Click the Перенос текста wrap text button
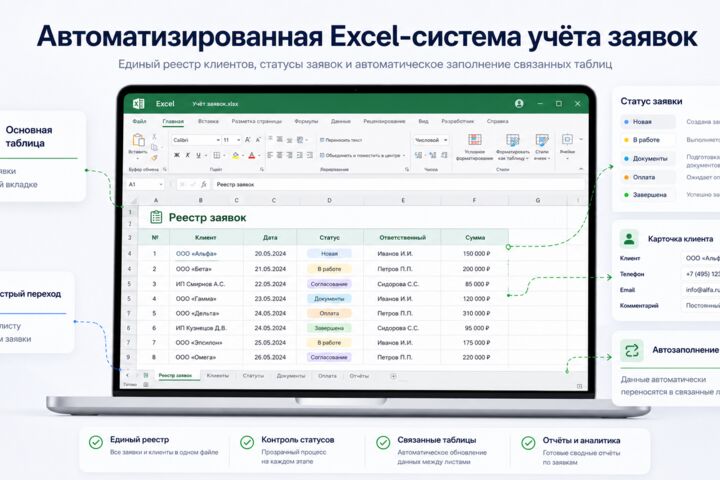 tap(341, 140)
